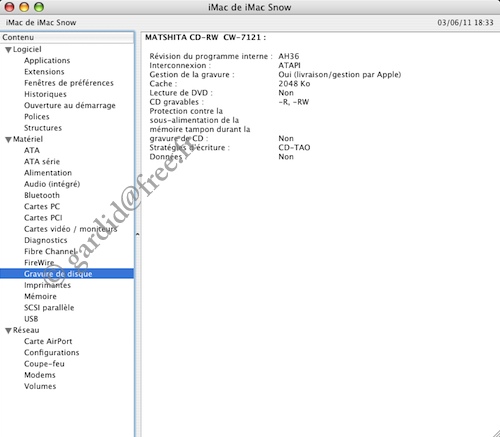The width and height of the screenshot is (500, 437).
Task: Click the 'Révision du programme interne' label
Action: (211, 56)
